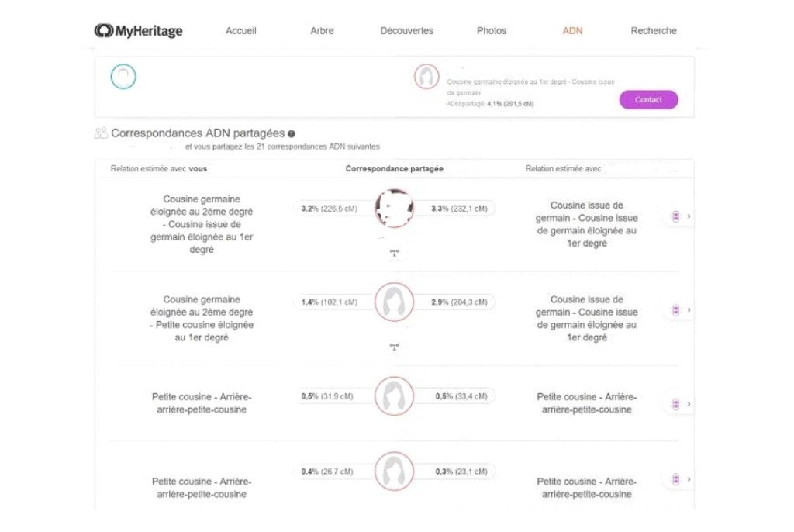Image resolution: width=794 pixels, height=532 pixels.
Task: Expand the 1,4% match row with its chevron
Action: (x=689, y=310)
